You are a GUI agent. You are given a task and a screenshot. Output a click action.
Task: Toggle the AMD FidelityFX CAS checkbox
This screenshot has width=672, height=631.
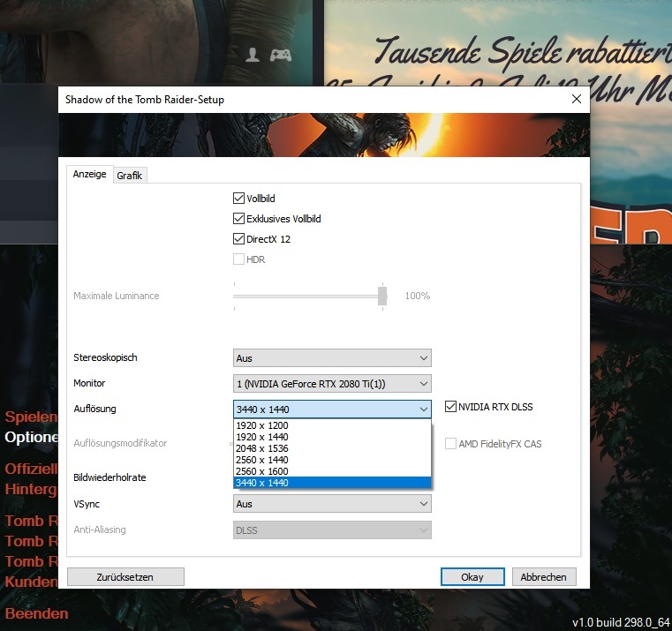(x=450, y=444)
